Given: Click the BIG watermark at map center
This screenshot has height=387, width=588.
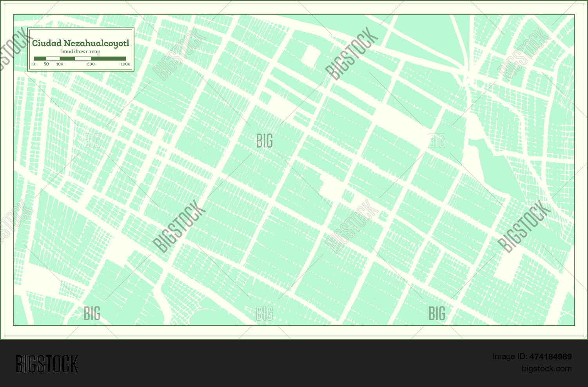Looking at the screenshot, I should tap(264, 141).
